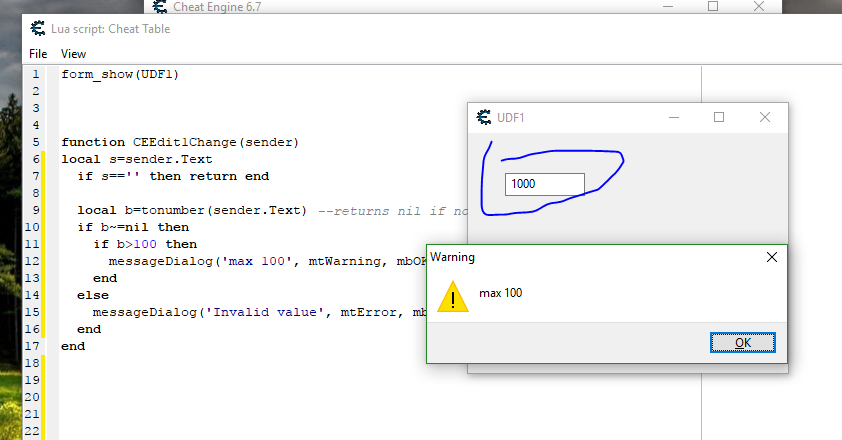Click the 'max 100' warning message text
The height and width of the screenshot is (440, 842).
click(x=501, y=293)
